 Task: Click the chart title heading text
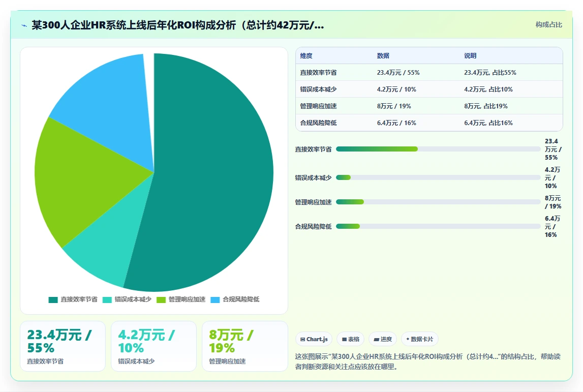tap(178, 25)
